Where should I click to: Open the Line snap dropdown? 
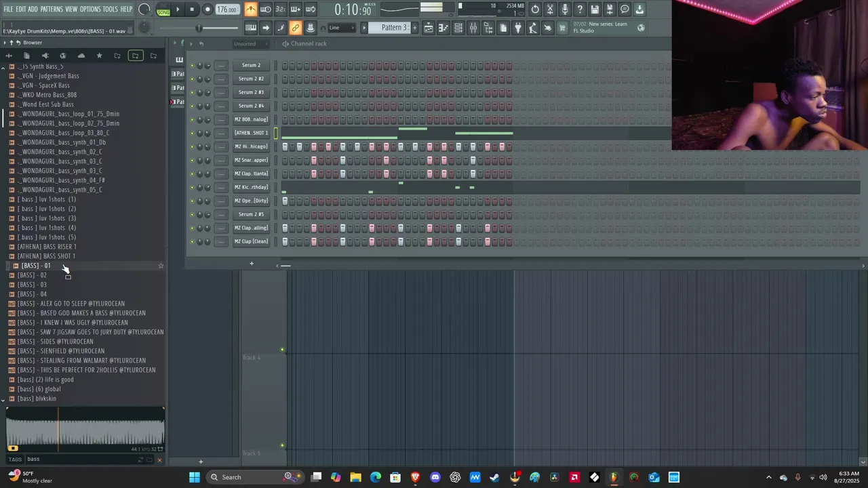(342, 28)
